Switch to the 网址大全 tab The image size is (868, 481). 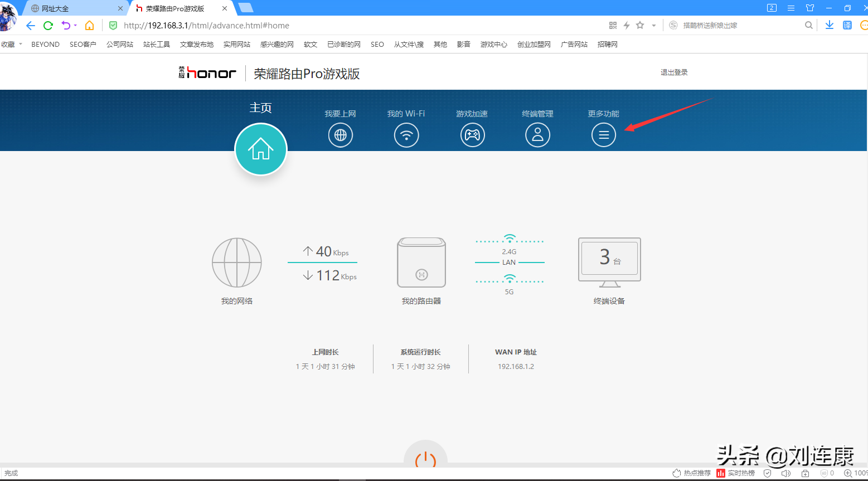74,8
